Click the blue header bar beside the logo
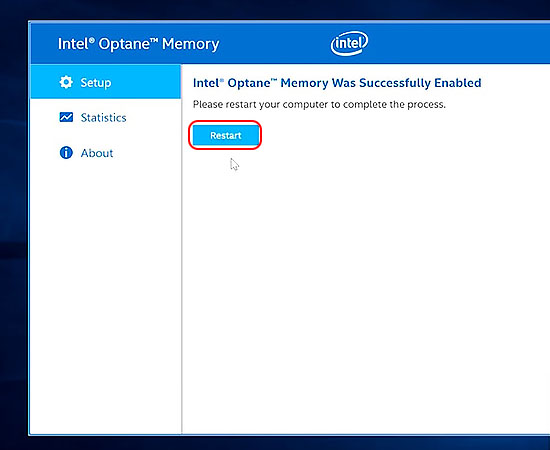This screenshot has height=450, width=550. (456, 43)
